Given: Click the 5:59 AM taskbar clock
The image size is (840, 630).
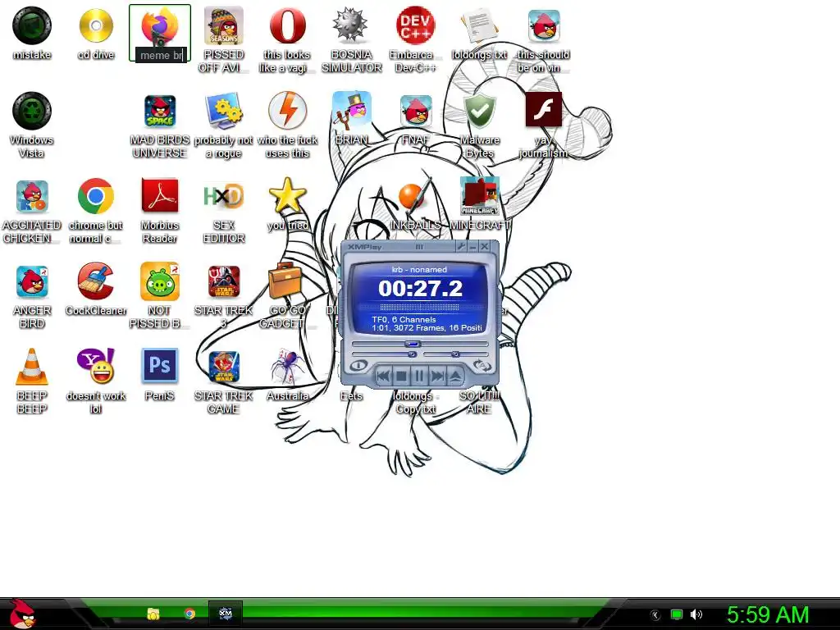Looking at the screenshot, I should [x=768, y=614].
